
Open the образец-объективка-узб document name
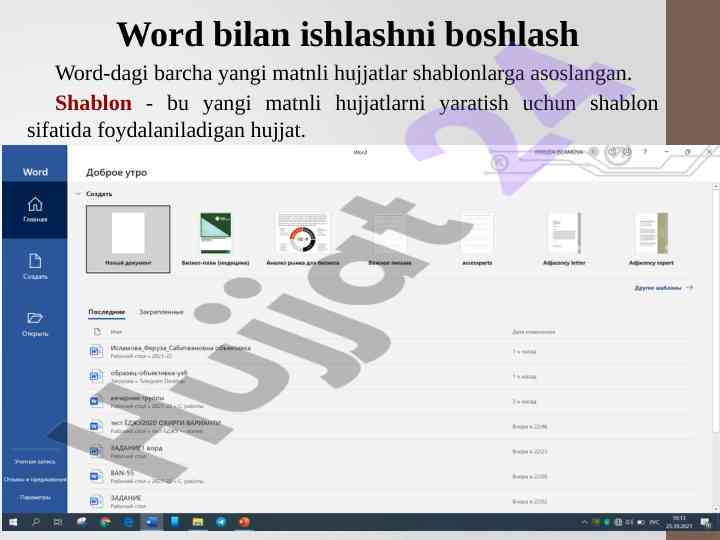[x=149, y=373]
